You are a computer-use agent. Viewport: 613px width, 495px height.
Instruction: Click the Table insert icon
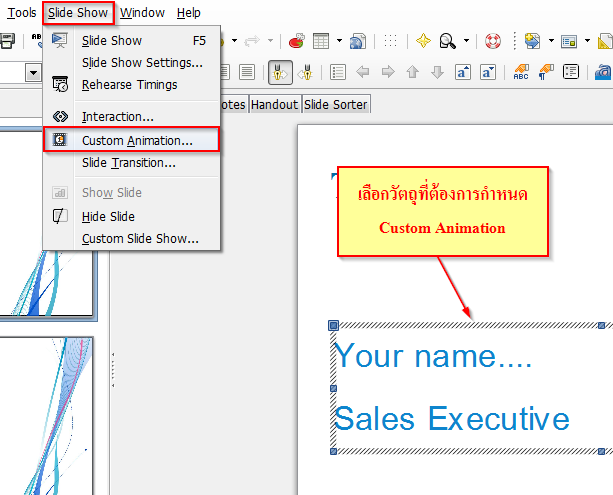click(321, 41)
